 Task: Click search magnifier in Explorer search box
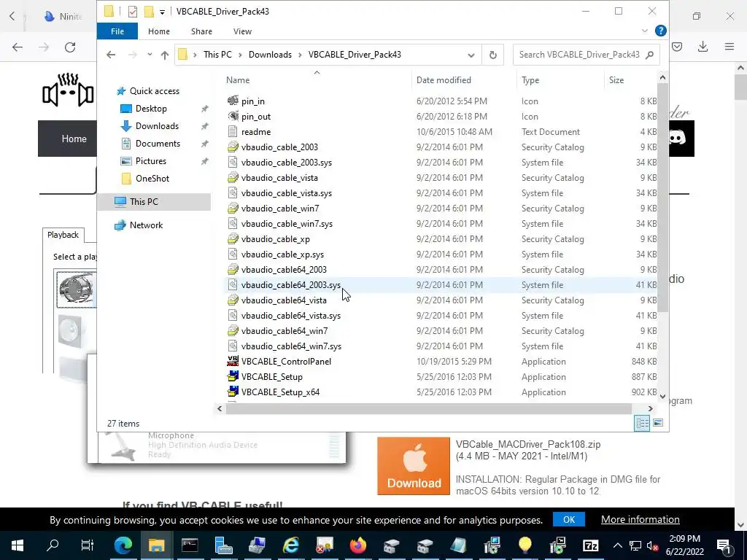pyautogui.click(x=649, y=55)
